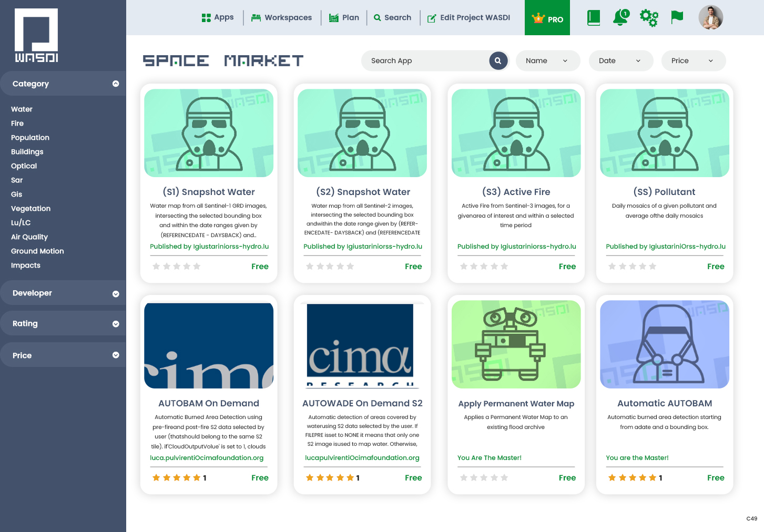Click the SPACE MARKET heading
This screenshot has height=532, width=764.
point(223,61)
